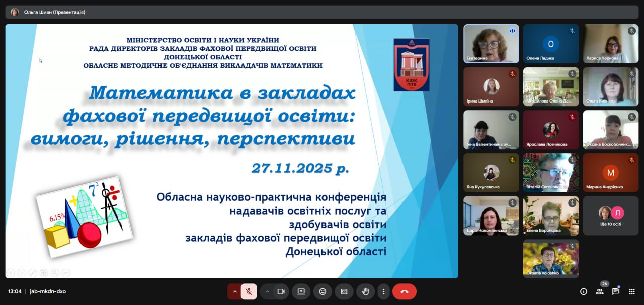Expand video settings arrow beside camera
The image size is (644, 305).
(x=267, y=291)
